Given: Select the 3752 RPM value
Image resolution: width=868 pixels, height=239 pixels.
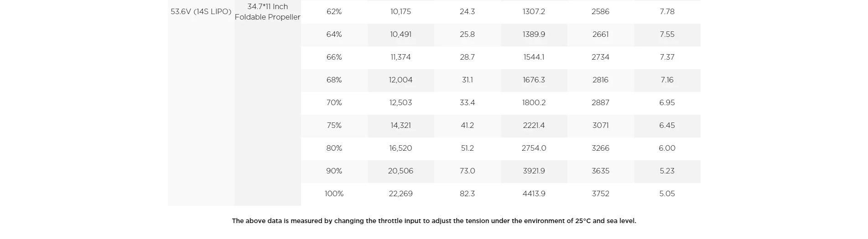Looking at the screenshot, I should 601,194.
